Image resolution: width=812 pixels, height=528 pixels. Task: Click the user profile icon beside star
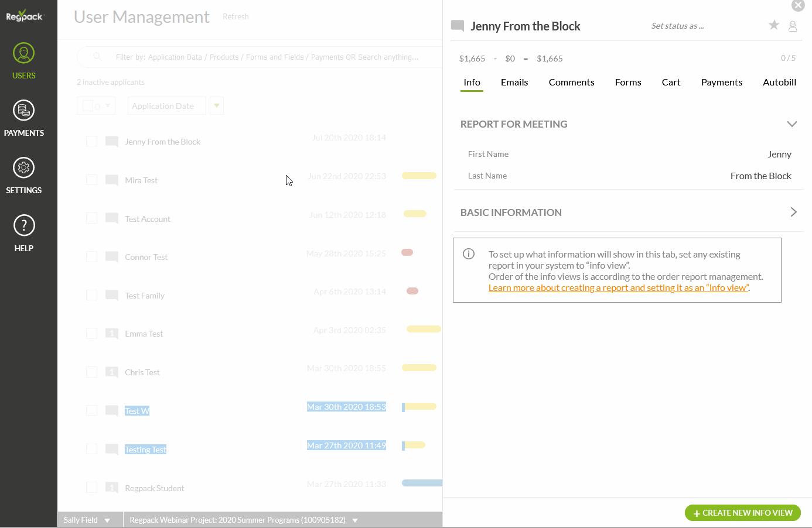coord(793,26)
